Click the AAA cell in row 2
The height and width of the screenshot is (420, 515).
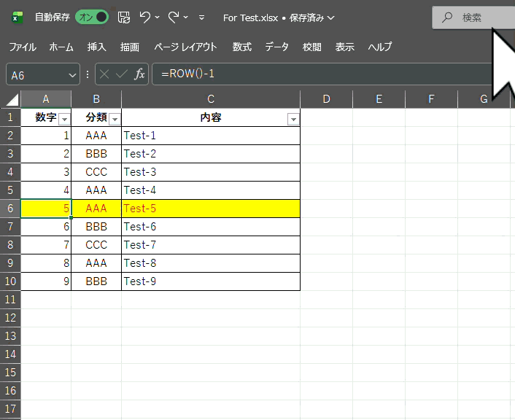tap(96, 136)
